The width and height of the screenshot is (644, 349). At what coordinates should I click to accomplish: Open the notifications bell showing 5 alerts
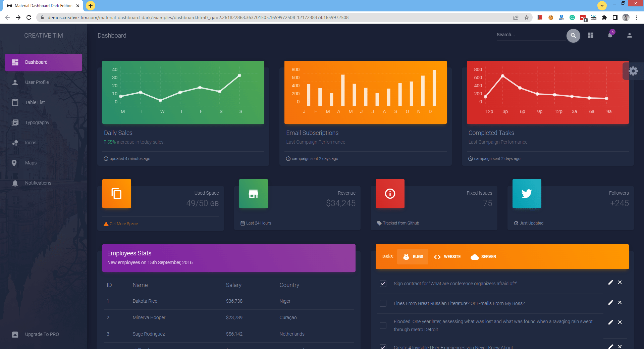pyautogui.click(x=610, y=35)
